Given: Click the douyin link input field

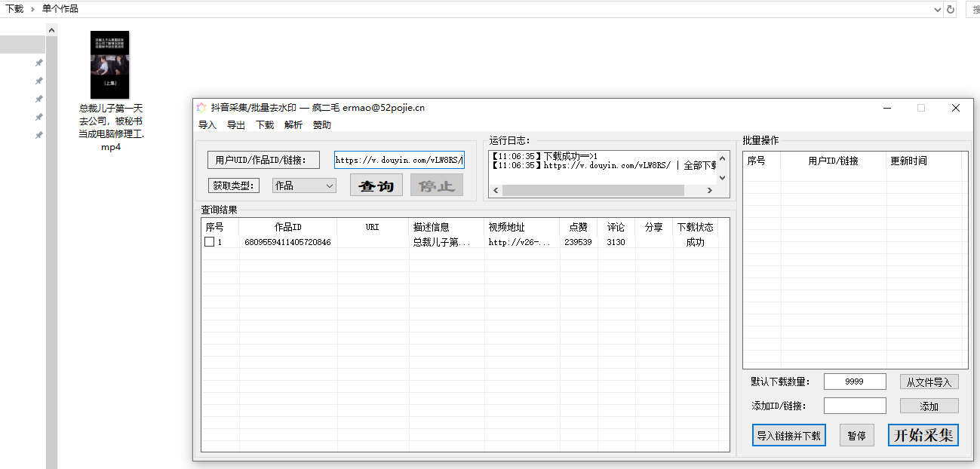Looking at the screenshot, I should pos(399,160).
